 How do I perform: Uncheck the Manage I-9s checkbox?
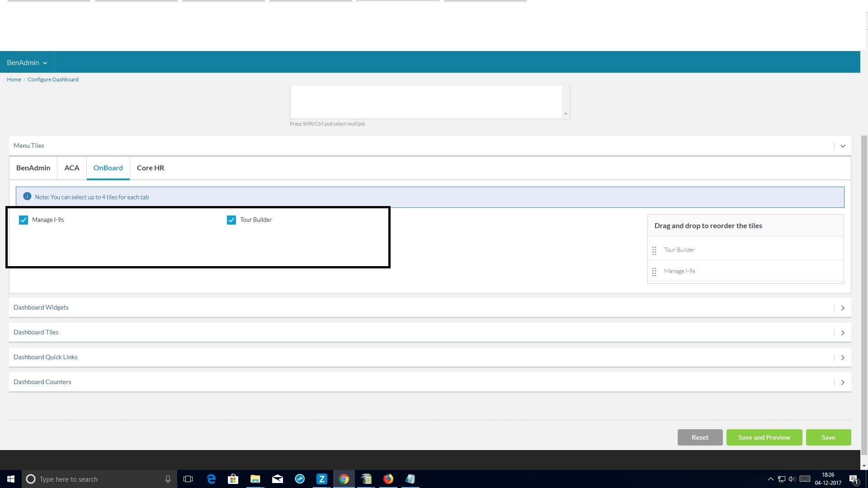pyautogui.click(x=24, y=220)
